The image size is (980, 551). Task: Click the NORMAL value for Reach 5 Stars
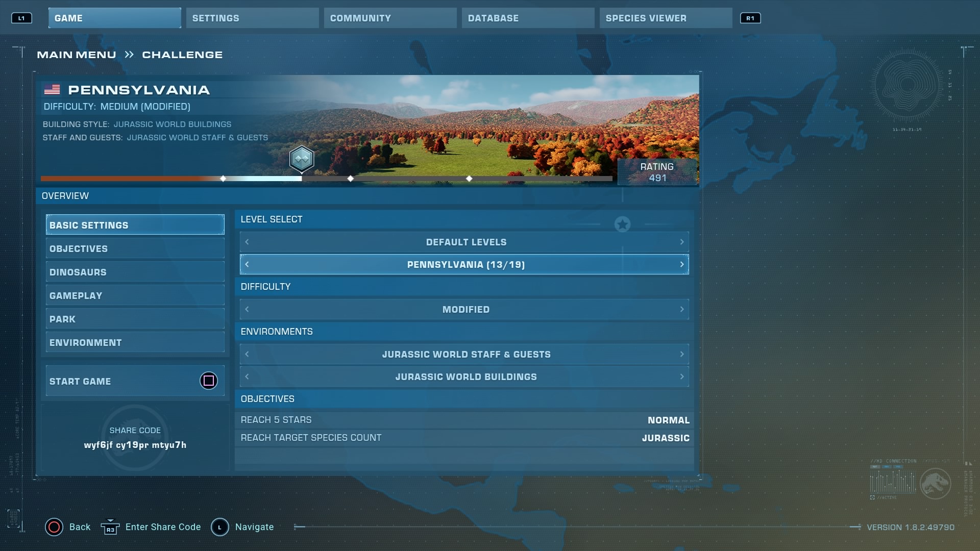[x=669, y=420]
